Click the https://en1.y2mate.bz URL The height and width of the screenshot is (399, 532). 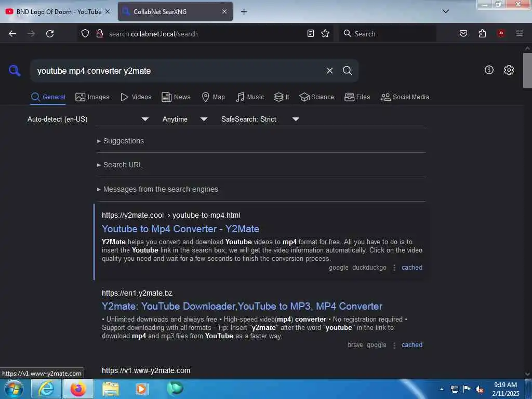point(137,293)
